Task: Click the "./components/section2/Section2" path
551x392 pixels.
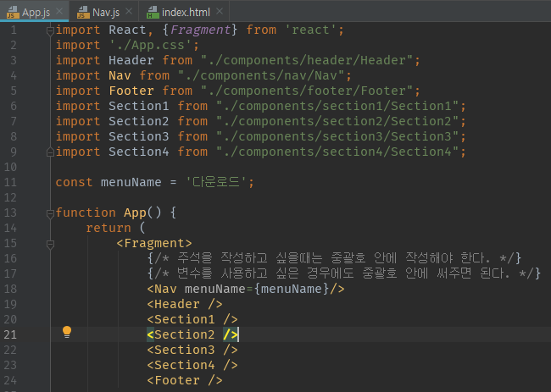Action: (337, 121)
